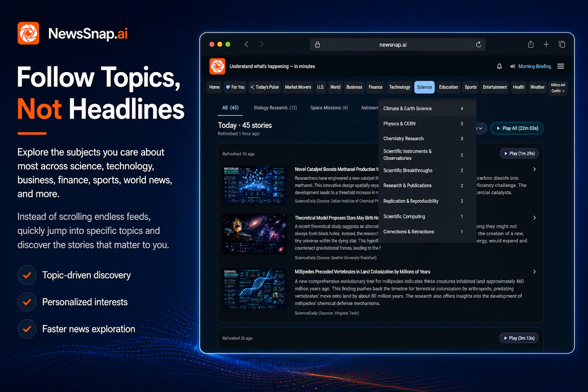Click the browser forward arrow
The width and height of the screenshot is (588, 392).
(262, 44)
